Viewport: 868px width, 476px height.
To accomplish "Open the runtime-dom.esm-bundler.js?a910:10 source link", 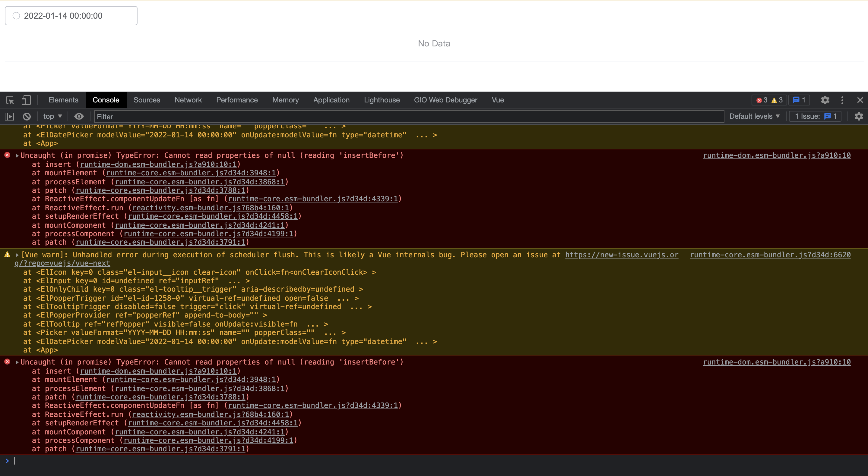I will point(776,155).
